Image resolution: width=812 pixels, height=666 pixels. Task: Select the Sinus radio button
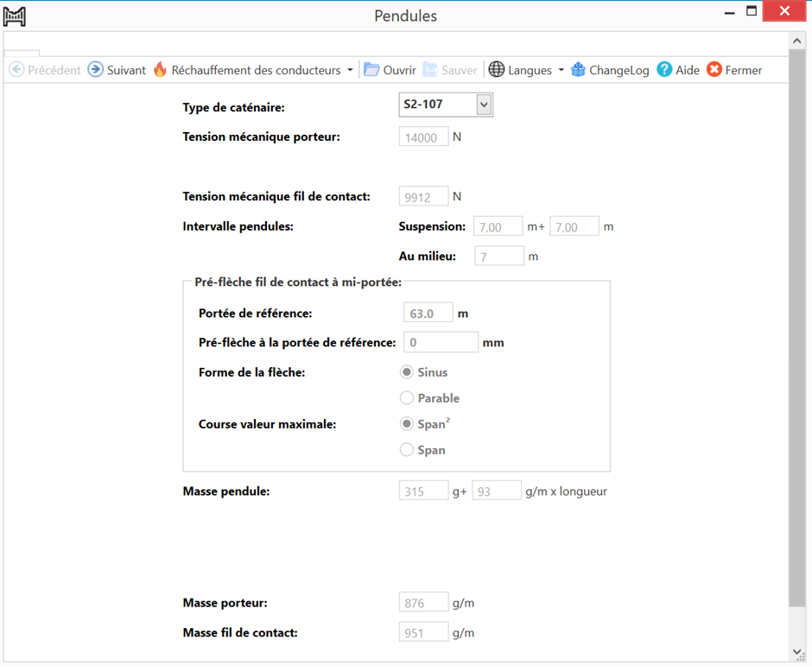tap(407, 372)
